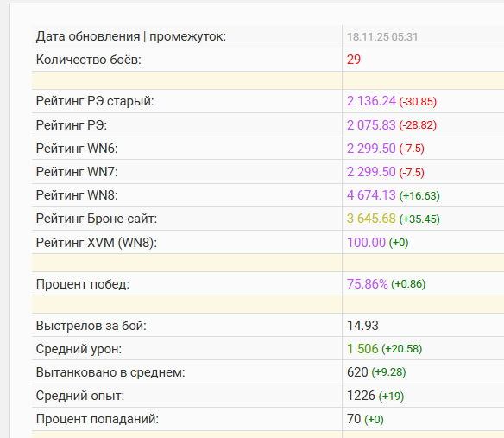The image size is (504, 438).
Task: Click the Выстрелов за бой value 14.93
Action: point(362,326)
